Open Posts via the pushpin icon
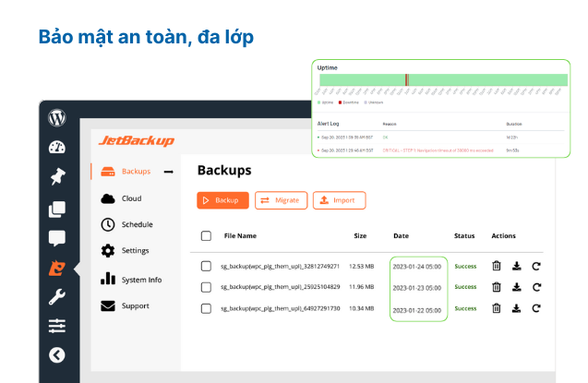The image size is (588, 383). pos(57,176)
